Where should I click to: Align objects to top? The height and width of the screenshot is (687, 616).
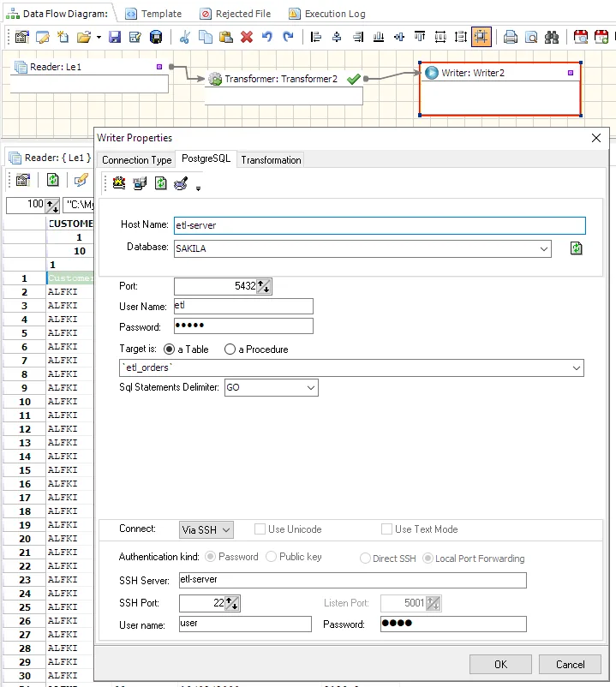[x=420, y=37]
